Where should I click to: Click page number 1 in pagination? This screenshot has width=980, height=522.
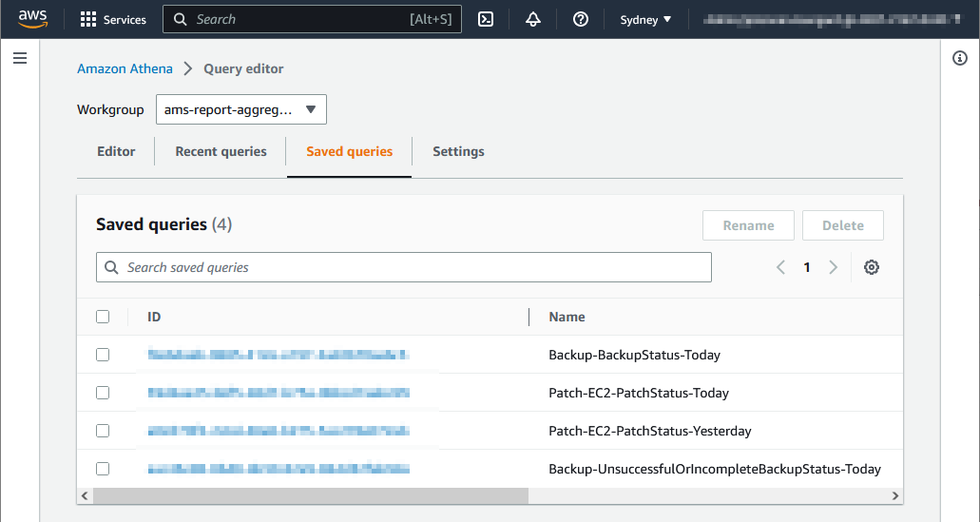tap(807, 267)
